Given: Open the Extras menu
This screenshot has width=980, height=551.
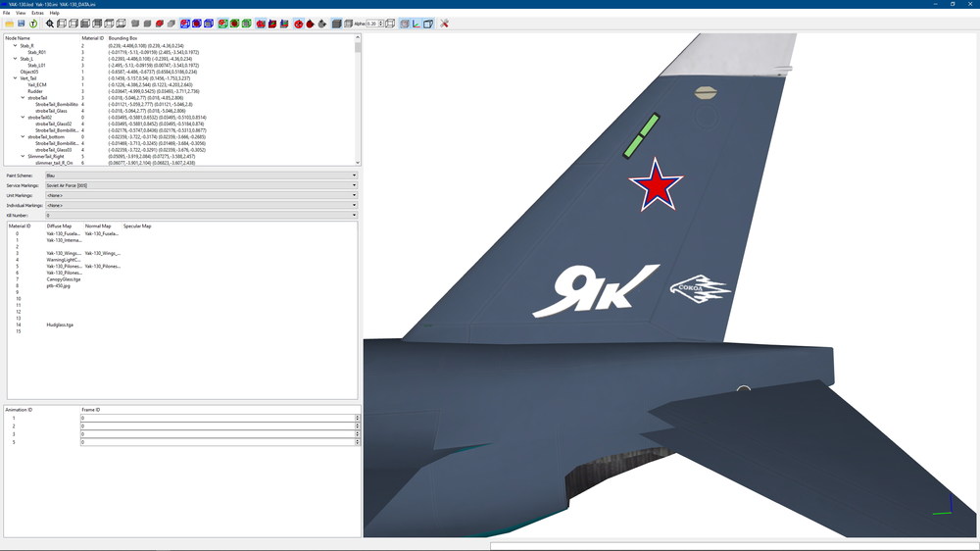Looking at the screenshot, I should click(37, 13).
